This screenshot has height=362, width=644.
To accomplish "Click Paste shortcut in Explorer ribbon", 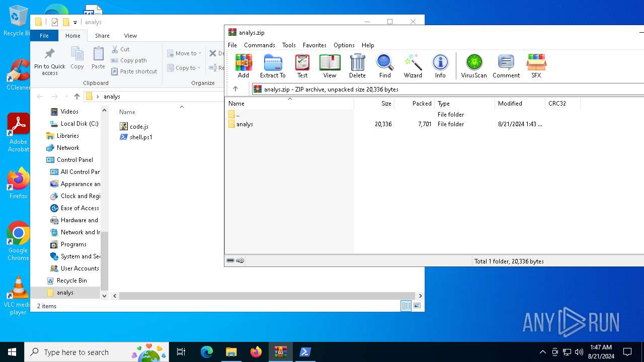I will pos(134,71).
